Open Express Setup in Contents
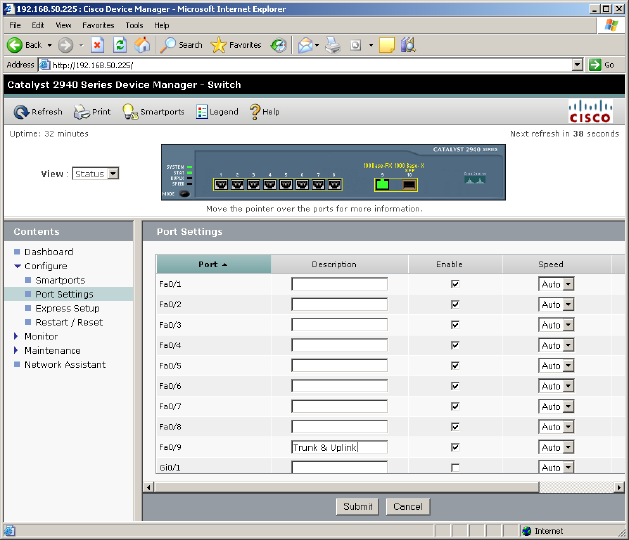 tap(67, 308)
